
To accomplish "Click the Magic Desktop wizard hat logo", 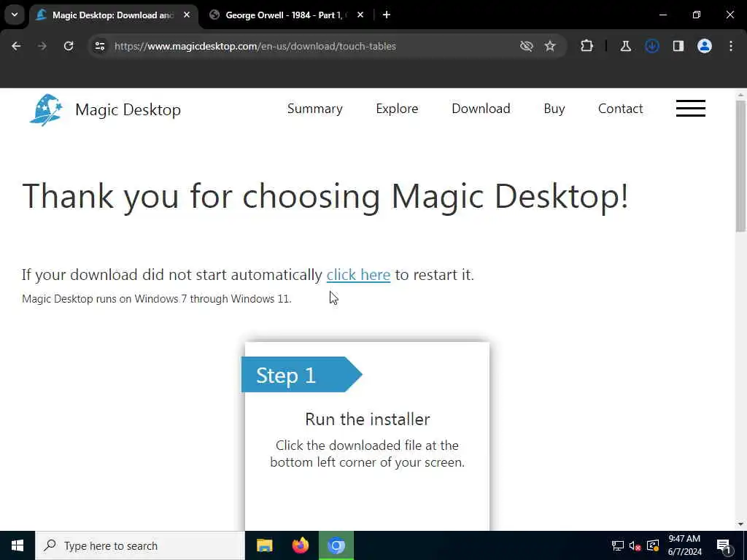I will (46, 109).
